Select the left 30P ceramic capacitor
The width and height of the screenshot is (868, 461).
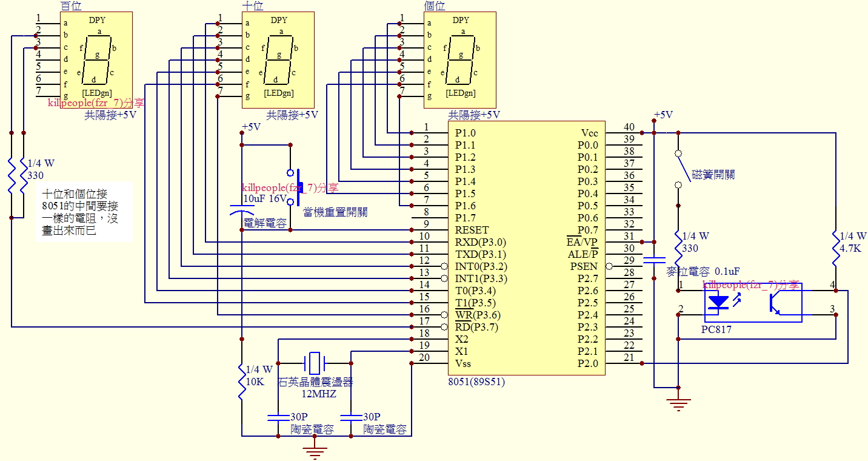[x=278, y=417]
